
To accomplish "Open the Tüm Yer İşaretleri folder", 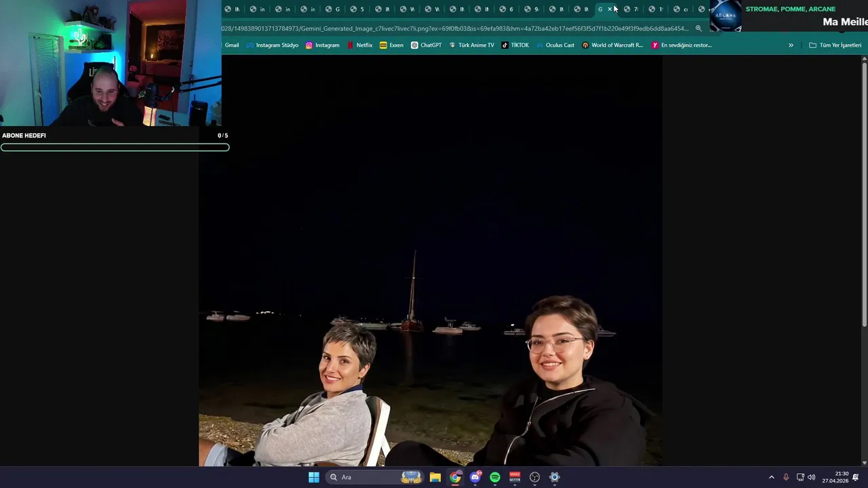I will 835,45.
